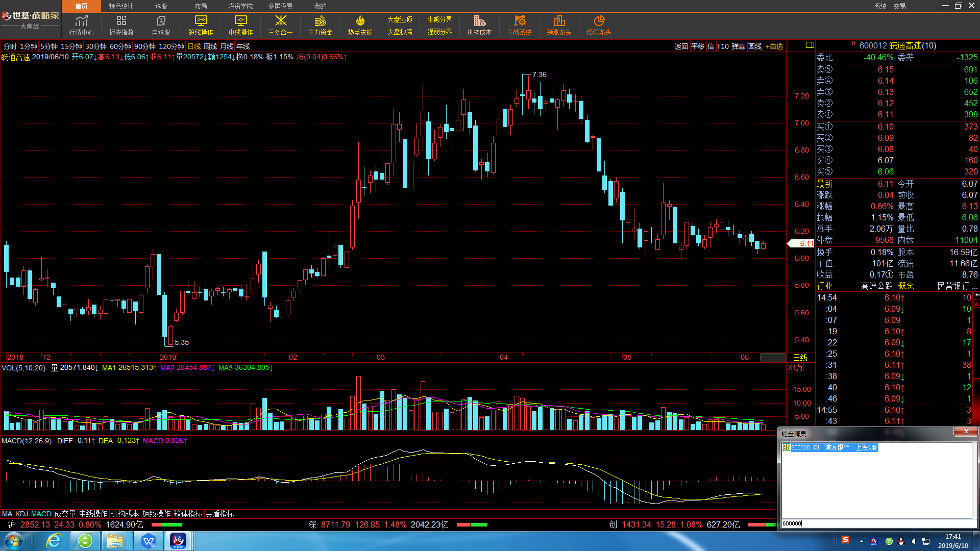Switch indicator to KDJ tab
This screenshot has height=551, width=980.
[x=21, y=514]
